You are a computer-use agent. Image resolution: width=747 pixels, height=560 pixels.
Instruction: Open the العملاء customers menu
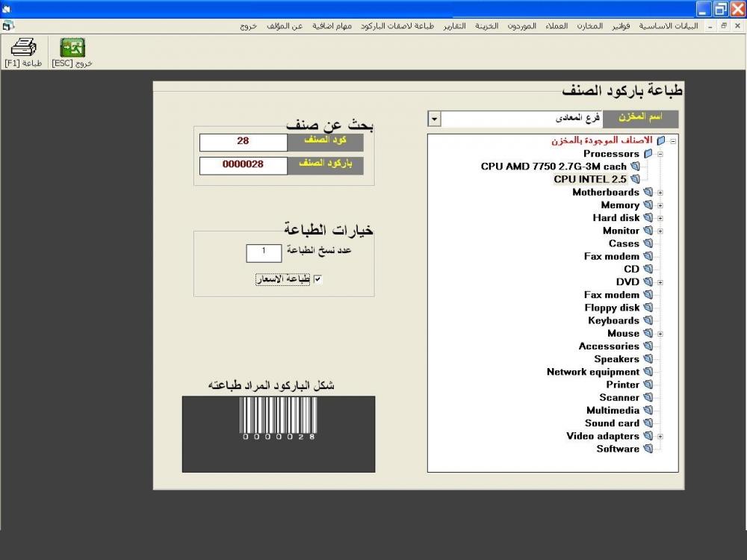557,25
